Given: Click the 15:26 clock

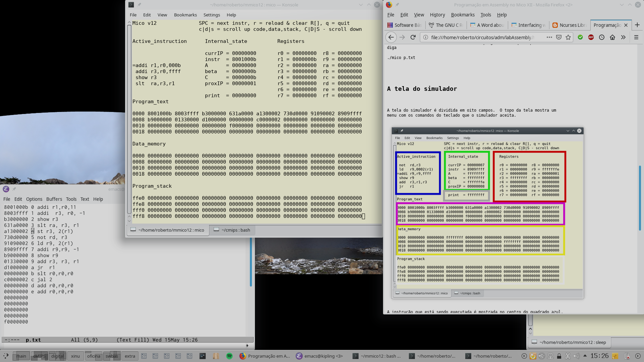Looking at the screenshot, I should pos(599,356).
